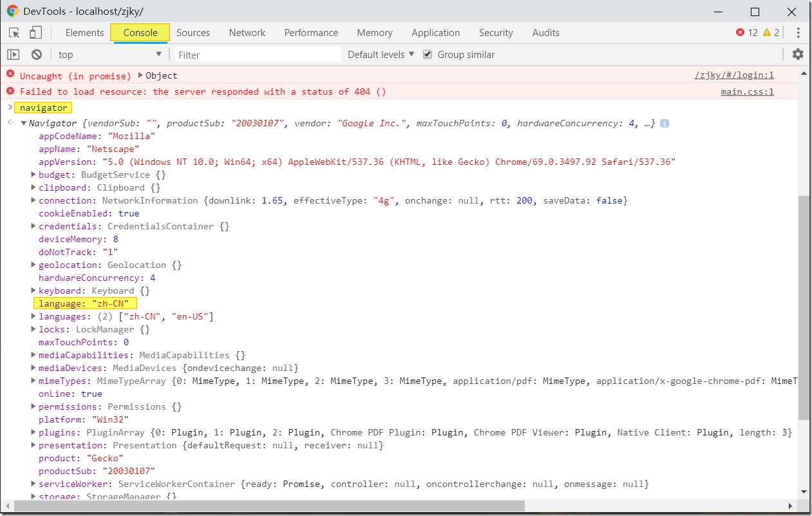Go to the Performance tab
Screen dimensions: 812x516
pyautogui.click(x=311, y=33)
